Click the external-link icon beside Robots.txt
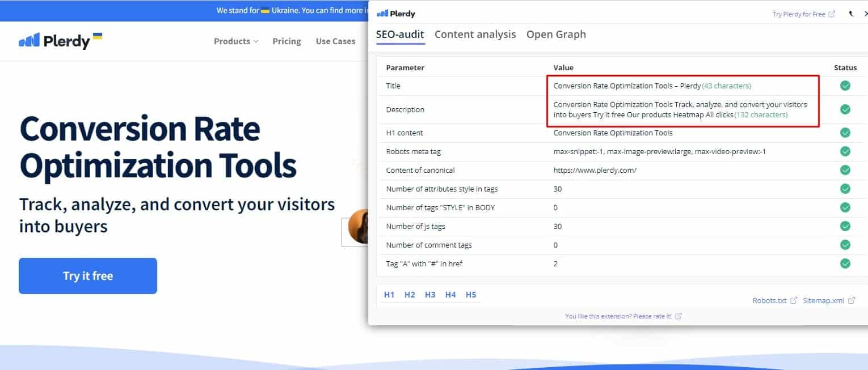Image resolution: width=868 pixels, height=370 pixels. tap(794, 300)
